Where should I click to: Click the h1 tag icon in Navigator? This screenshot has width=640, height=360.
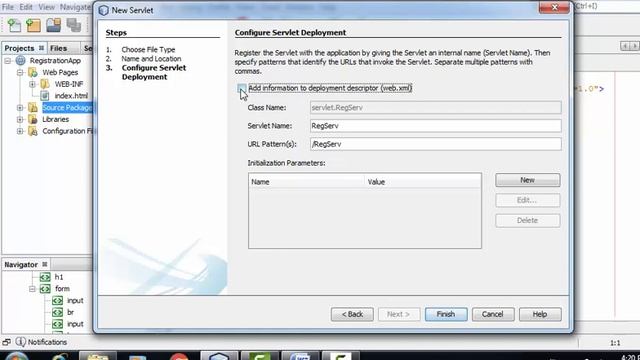pos(45,277)
